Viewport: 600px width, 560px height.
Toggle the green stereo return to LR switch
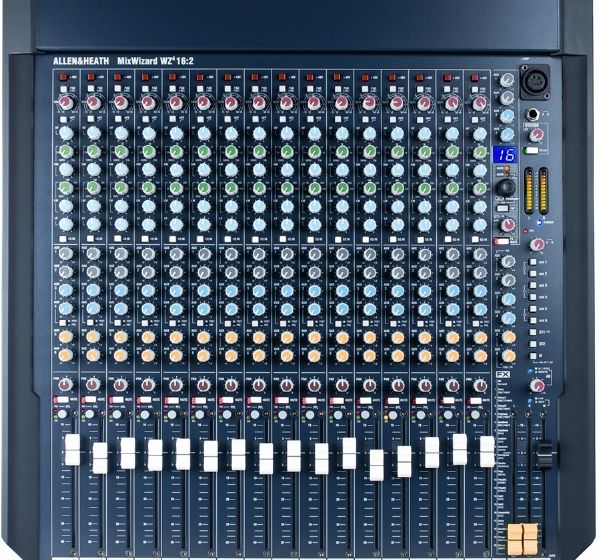531,150
